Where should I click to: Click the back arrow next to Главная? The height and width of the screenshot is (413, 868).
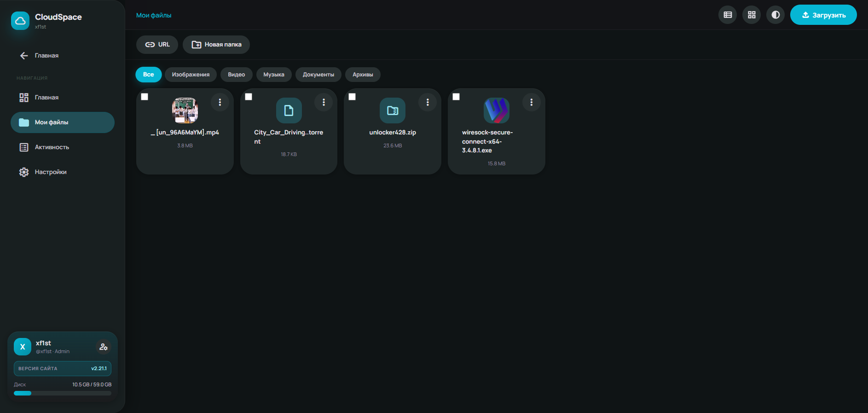(24, 56)
